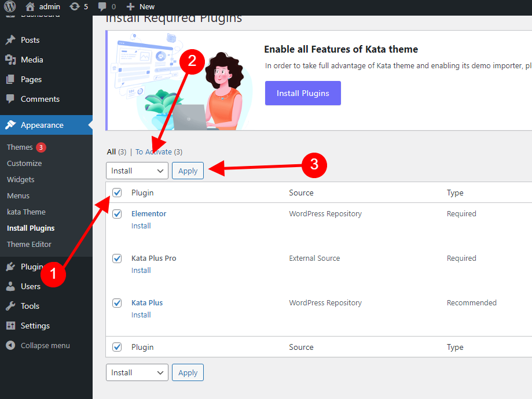
Task: Filter by the To Activate (3) link
Action: [x=159, y=152]
